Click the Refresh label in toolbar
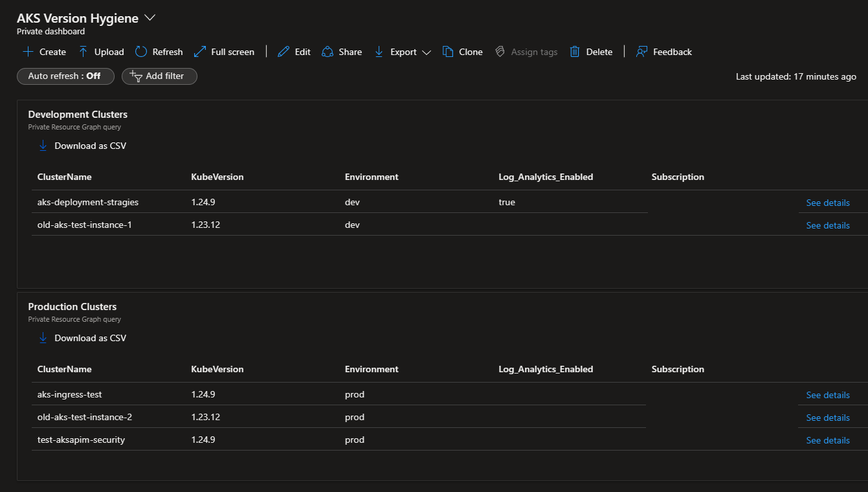This screenshot has height=492, width=868. click(168, 52)
